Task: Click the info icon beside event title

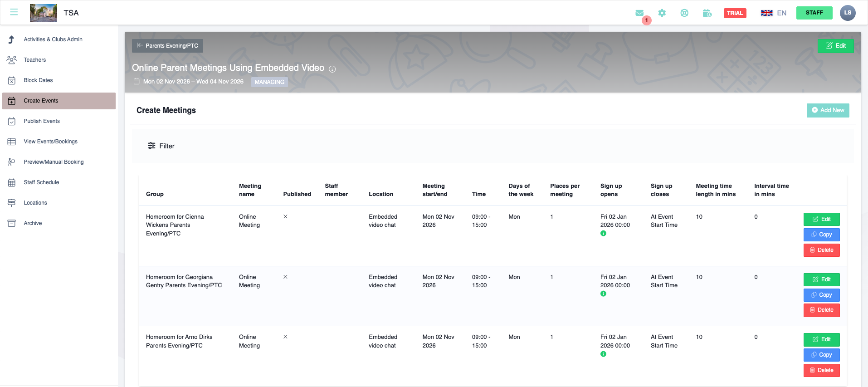Action: pos(332,69)
